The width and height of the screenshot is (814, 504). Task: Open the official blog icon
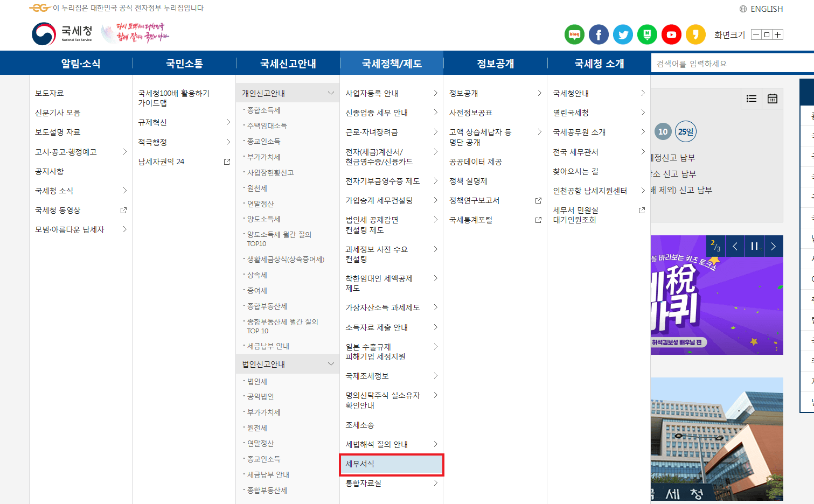point(574,34)
